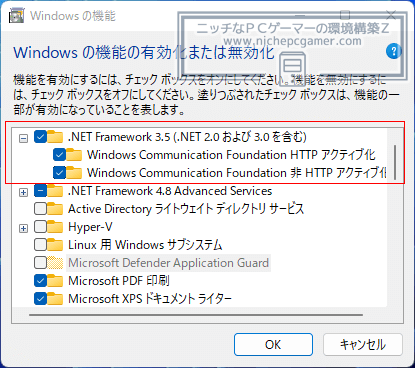
Task: Collapse the .NET Framework 3.5 tree node
Action: 23,138
